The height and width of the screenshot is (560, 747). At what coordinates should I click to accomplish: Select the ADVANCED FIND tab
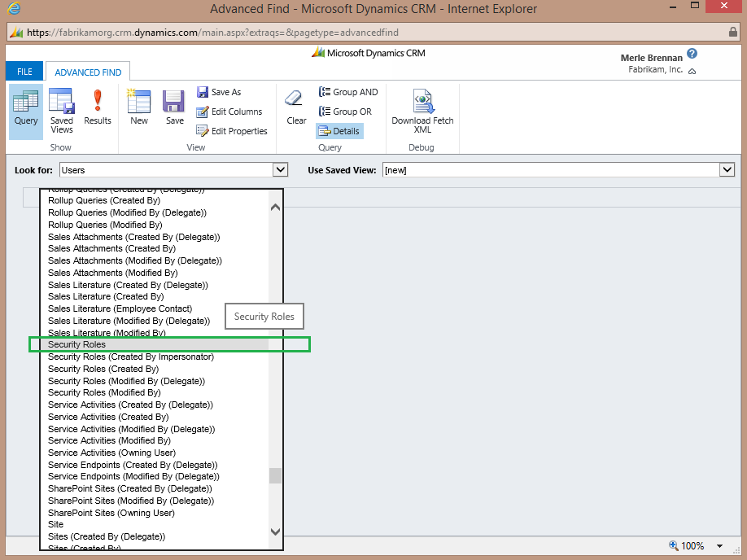coord(88,72)
